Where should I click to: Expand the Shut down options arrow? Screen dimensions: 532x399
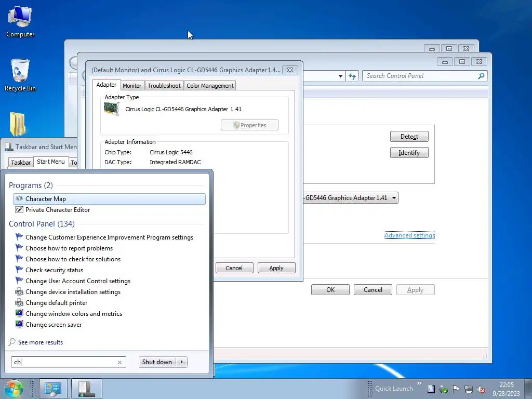[x=182, y=362]
